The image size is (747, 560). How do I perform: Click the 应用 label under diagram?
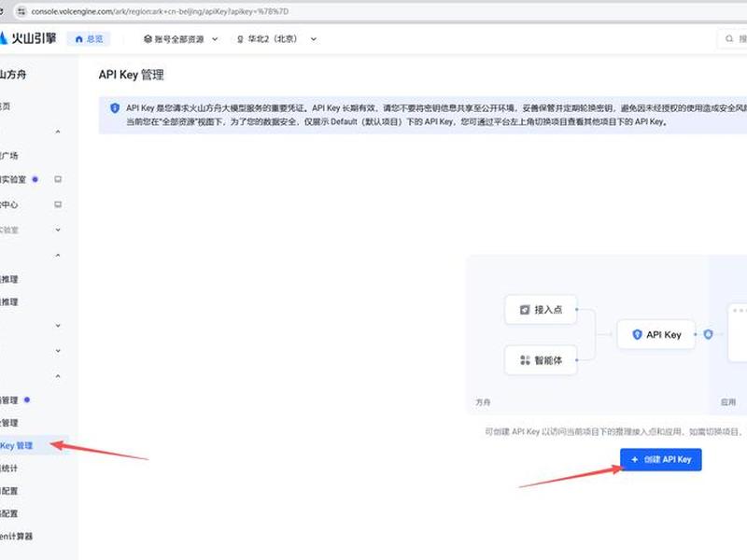click(728, 402)
